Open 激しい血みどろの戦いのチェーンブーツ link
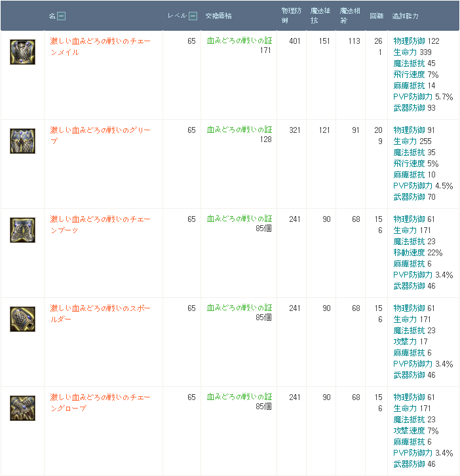 pyautogui.click(x=100, y=225)
